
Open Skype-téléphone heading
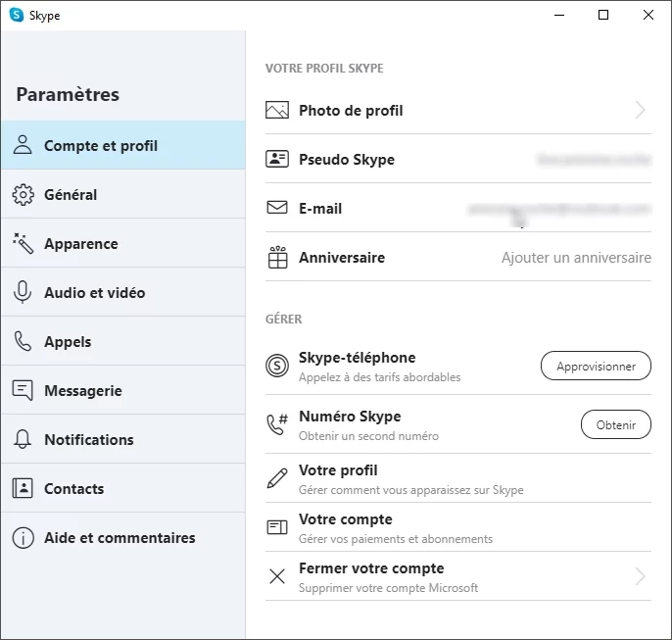[x=357, y=357]
